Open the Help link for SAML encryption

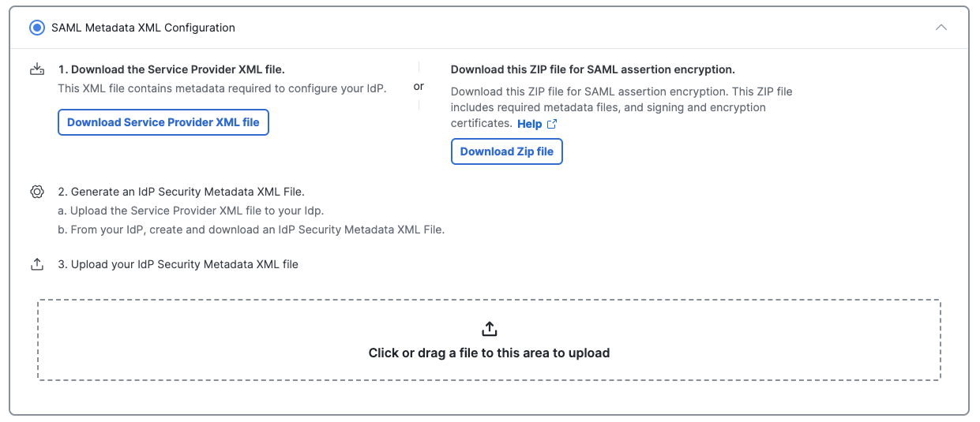[x=529, y=124]
